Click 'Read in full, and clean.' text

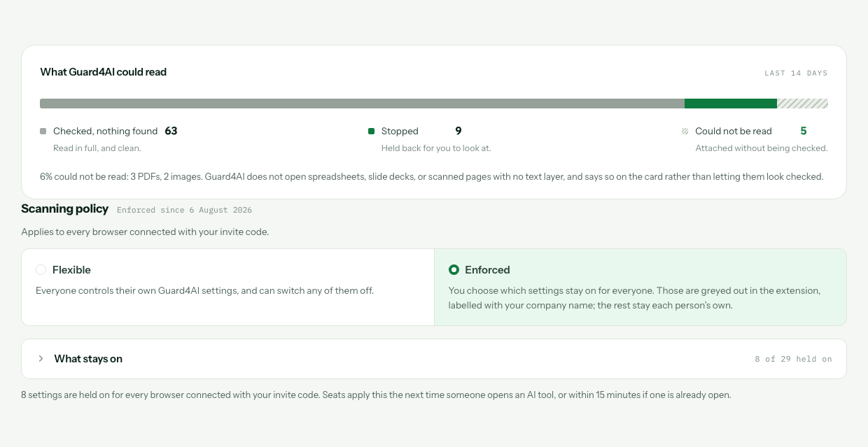coord(97,148)
